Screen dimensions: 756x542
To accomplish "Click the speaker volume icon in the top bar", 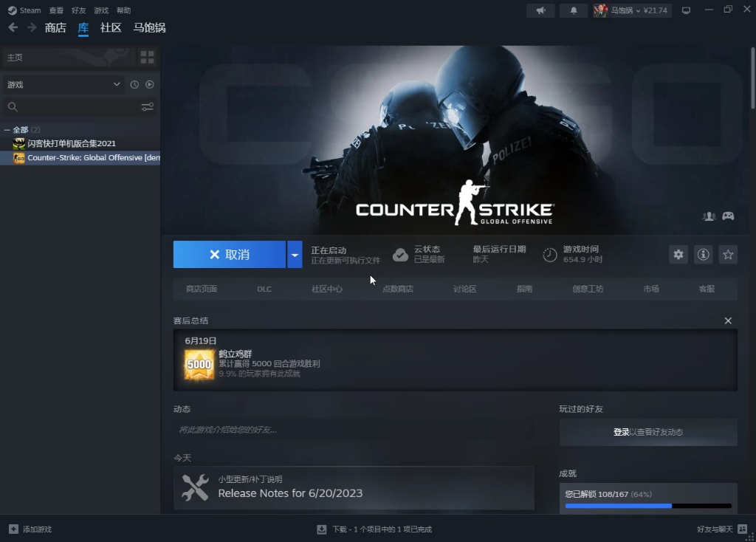I will pyautogui.click(x=541, y=10).
